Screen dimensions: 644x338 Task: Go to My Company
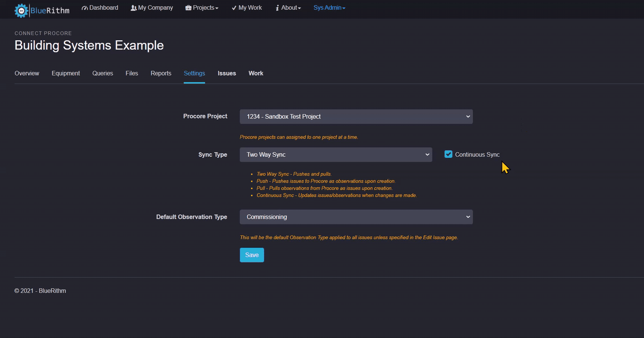152,8
